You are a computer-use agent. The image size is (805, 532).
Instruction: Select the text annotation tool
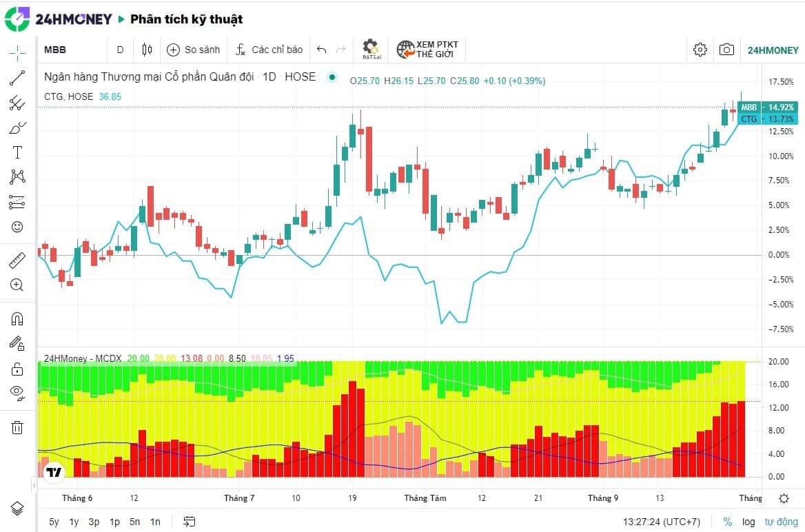coord(17,152)
